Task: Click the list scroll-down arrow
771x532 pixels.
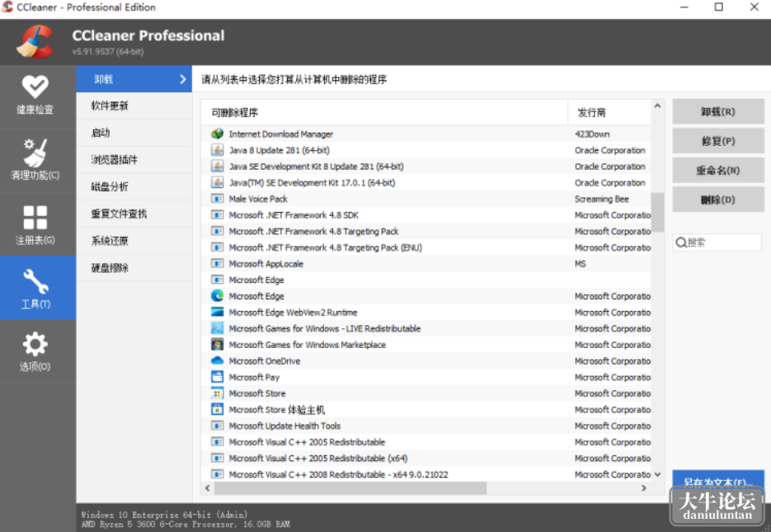Action: coord(657,474)
